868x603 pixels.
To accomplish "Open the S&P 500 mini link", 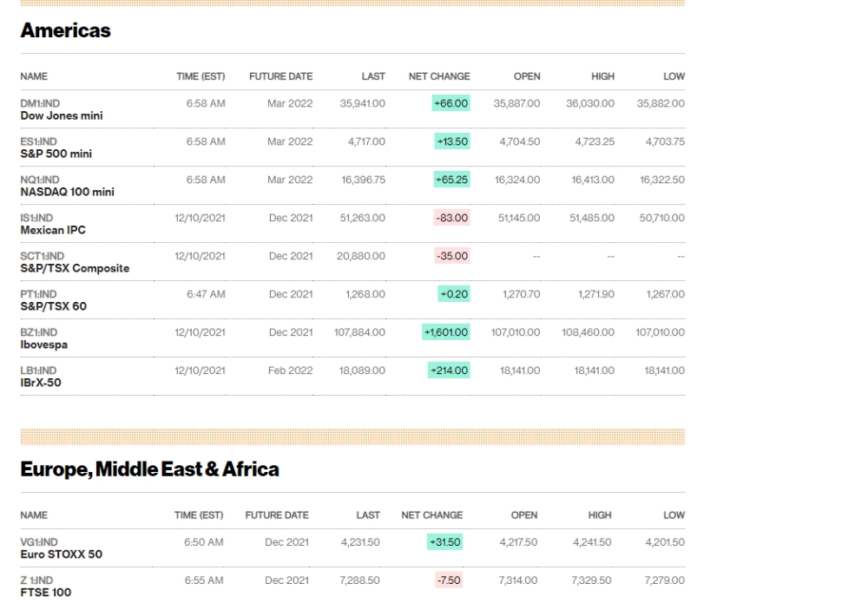I will 56,154.
